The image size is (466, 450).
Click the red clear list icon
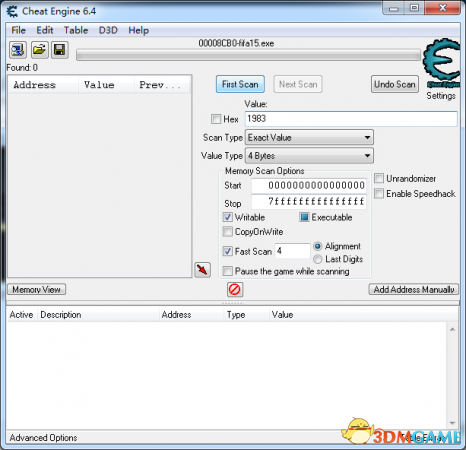(x=235, y=289)
